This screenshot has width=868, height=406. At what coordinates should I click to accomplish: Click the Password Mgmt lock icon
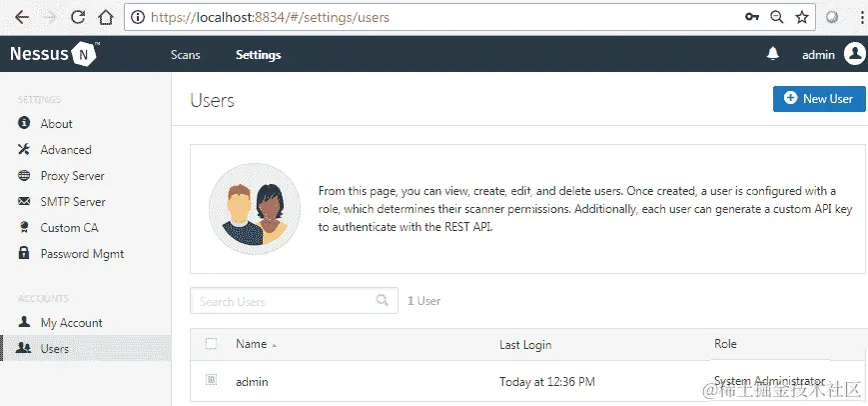(24, 253)
